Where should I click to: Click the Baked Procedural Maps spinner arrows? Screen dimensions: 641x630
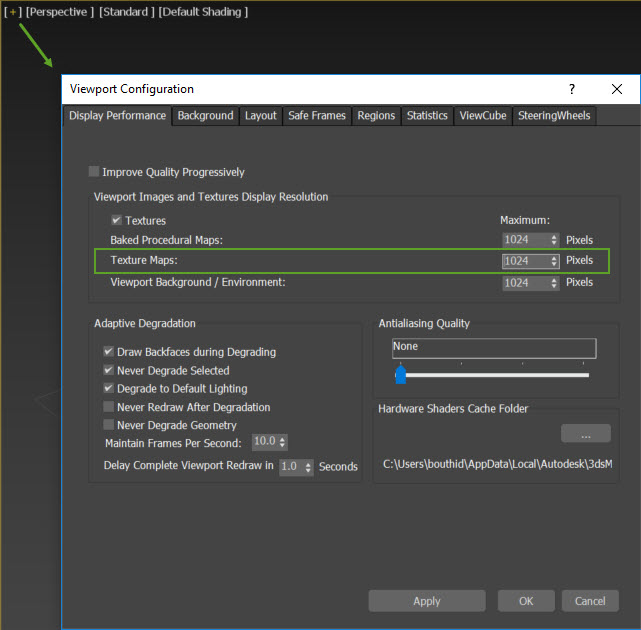coord(554,240)
